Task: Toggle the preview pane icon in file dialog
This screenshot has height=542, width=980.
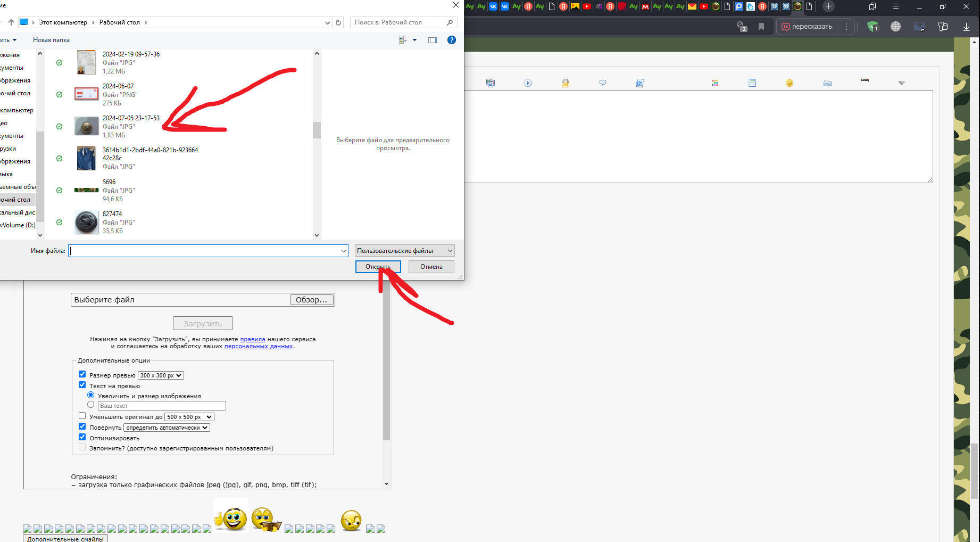Action: [x=433, y=40]
